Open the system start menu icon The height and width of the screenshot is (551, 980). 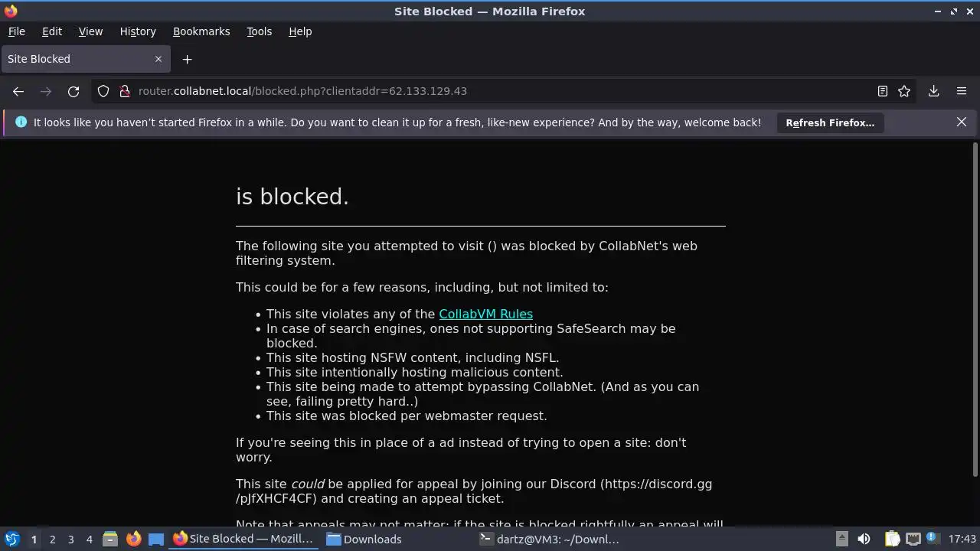coord(11,539)
